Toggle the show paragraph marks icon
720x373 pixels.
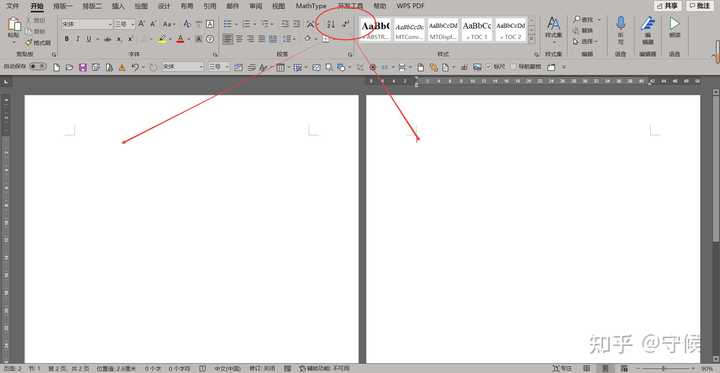pos(346,24)
